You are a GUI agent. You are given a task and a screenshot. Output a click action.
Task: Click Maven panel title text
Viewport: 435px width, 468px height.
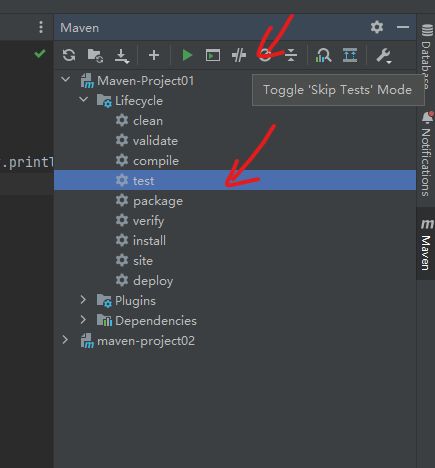pyautogui.click(x=80, y=28)
